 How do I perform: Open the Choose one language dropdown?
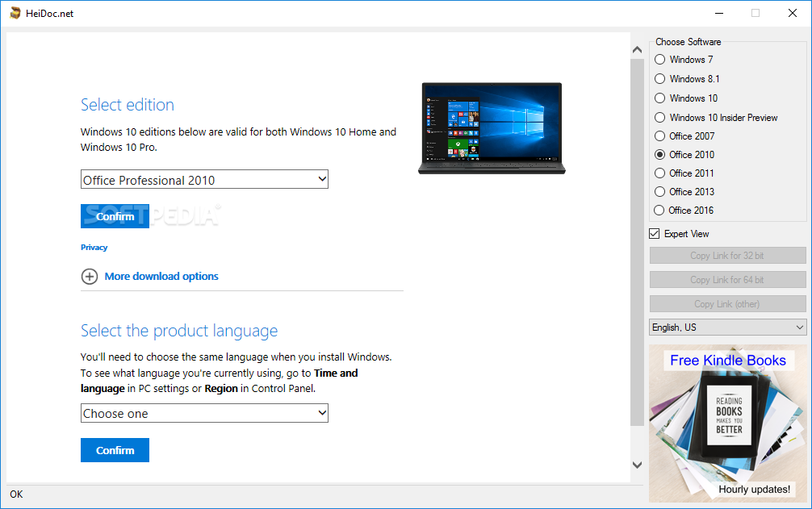(204, 413)
